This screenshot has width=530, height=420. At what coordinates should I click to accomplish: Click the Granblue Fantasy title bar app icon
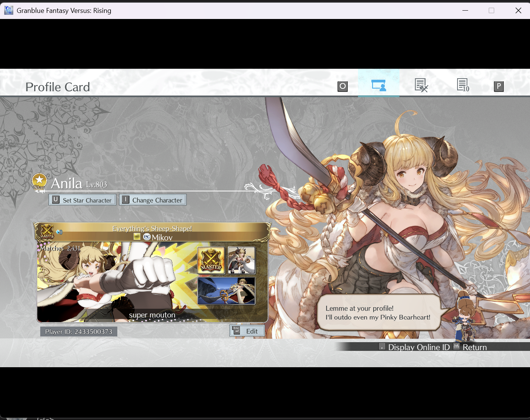[9, 10]
